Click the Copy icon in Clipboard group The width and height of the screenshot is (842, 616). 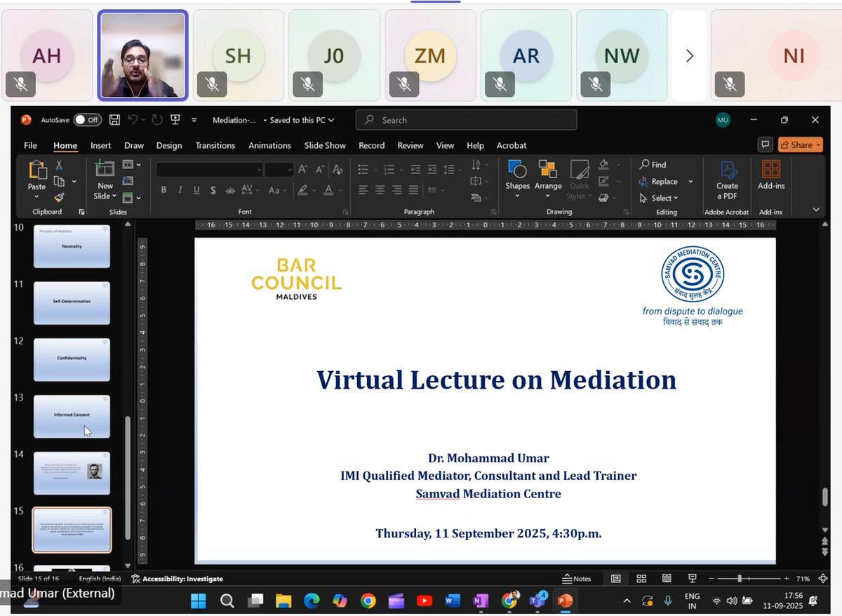coord(59,181)
